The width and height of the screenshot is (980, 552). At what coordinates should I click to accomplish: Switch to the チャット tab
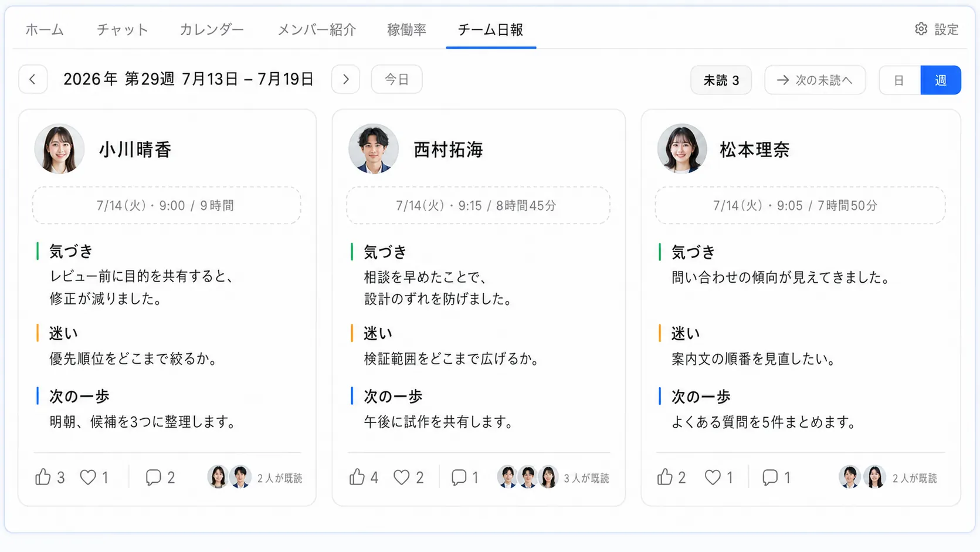click(x=122, y=29)
